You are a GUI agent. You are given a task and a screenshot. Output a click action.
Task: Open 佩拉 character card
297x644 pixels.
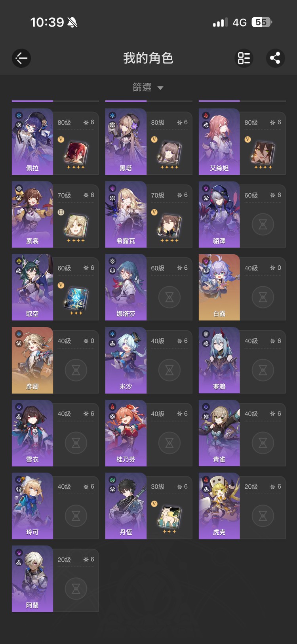[55, 142]
